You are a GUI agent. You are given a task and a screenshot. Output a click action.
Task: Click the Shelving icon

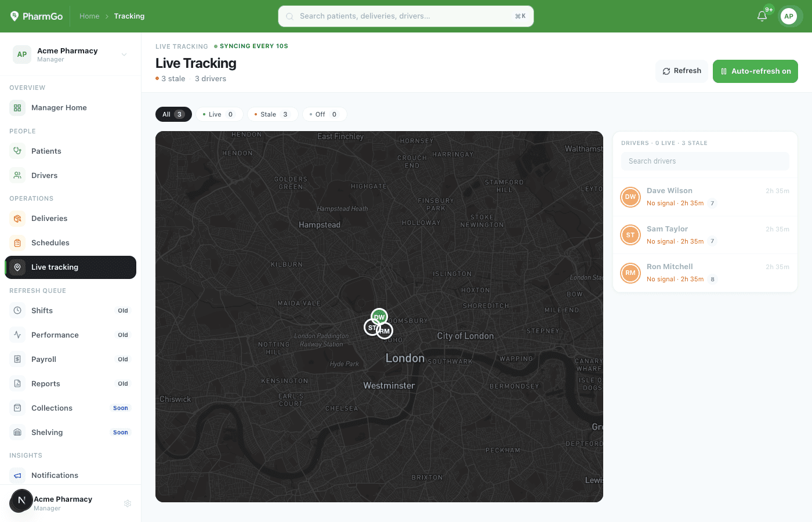click(x=17, y=433)
